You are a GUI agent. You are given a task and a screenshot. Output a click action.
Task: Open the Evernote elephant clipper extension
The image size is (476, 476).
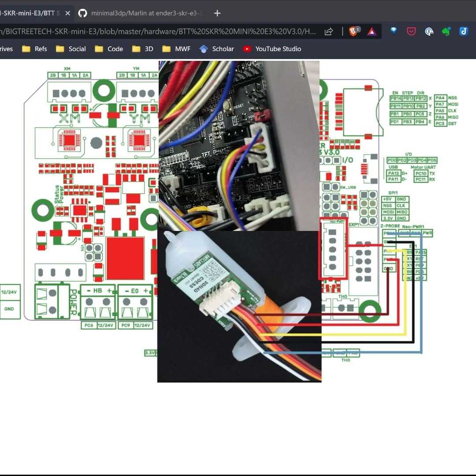pos(446,31)
